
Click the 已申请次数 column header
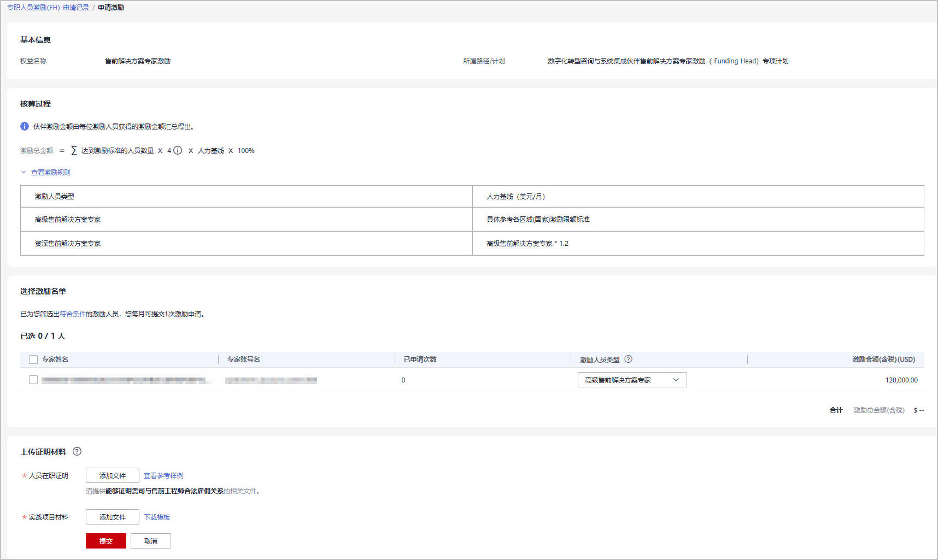coord(420,359)
